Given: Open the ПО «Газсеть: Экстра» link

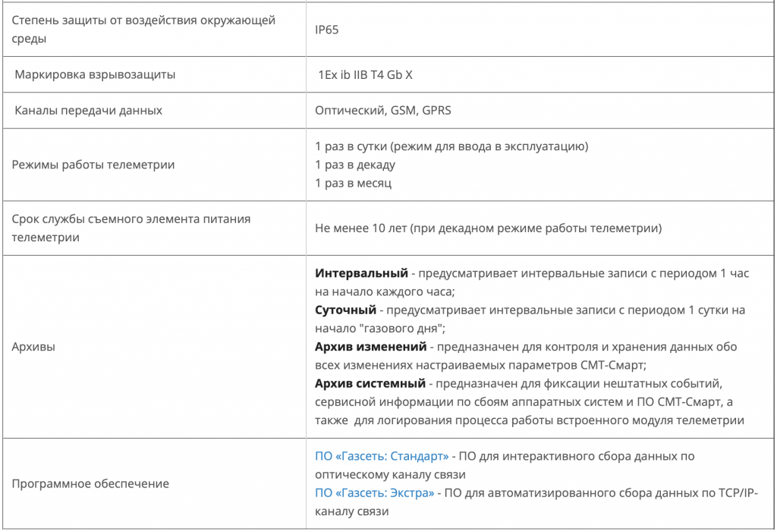Looking at the screenshot, I should (375, 493).
